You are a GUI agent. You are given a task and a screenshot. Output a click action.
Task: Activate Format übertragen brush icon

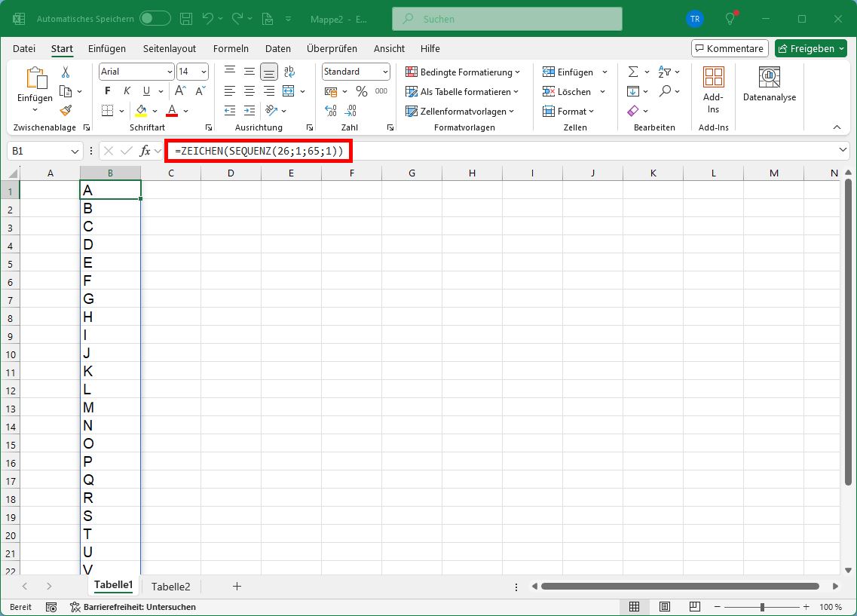pos(65,110)
